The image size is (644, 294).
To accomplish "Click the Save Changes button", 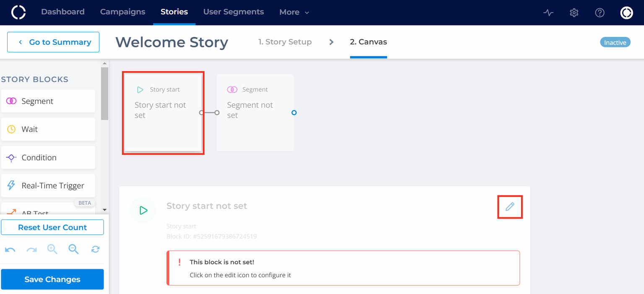I will point(52,279).
